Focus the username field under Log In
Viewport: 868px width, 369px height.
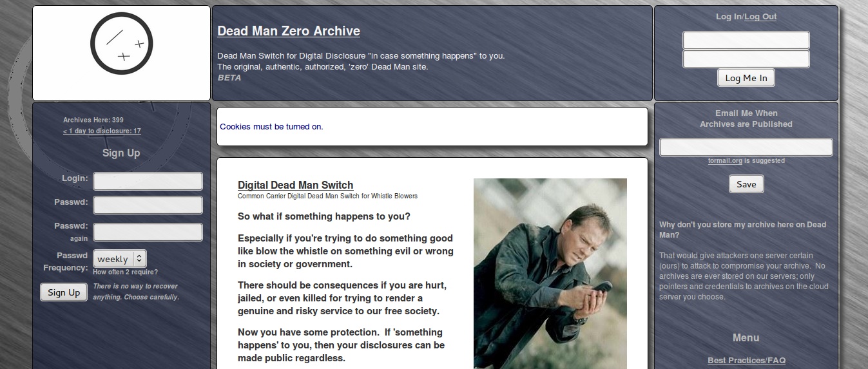(x=746, y=41)
